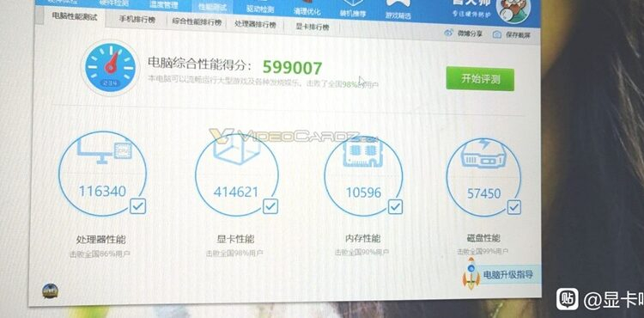Uncheck the disk performance (57450) checkbox

point(513,207)
